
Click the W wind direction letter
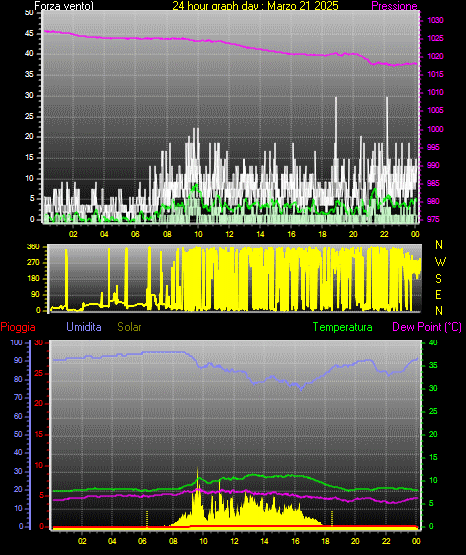(x=440, y=262)
